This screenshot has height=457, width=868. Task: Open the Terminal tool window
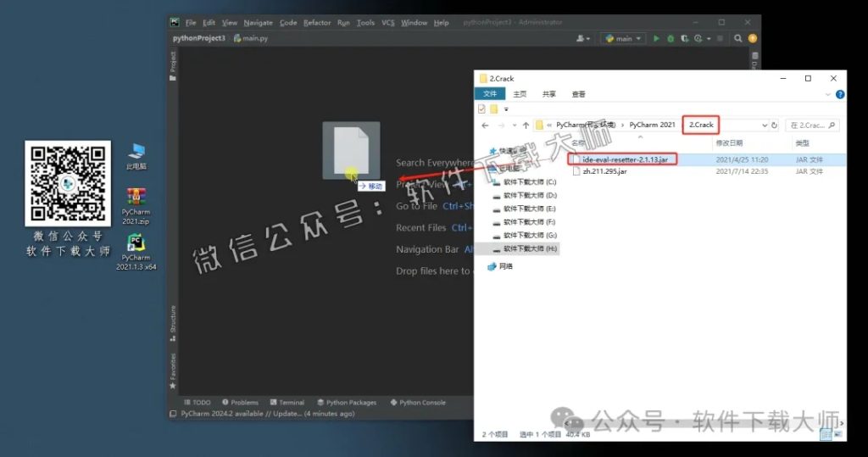pyautogui.click(x=287, y=402)
